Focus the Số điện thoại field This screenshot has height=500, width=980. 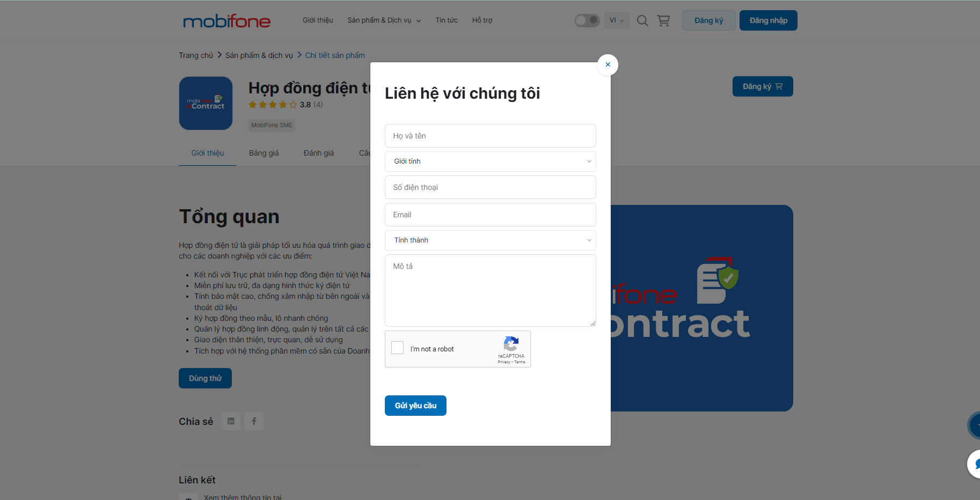click(491, 187)
